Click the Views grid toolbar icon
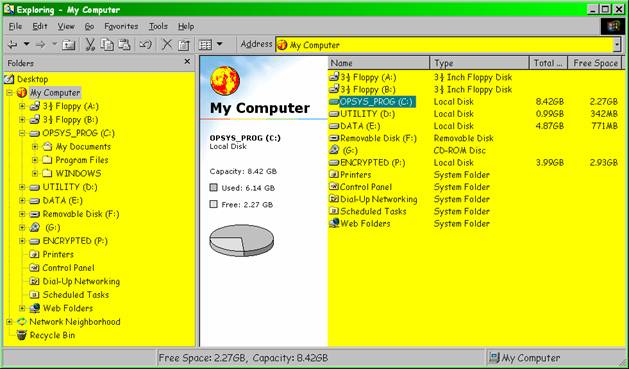629x369 pixels. point(205,45)
